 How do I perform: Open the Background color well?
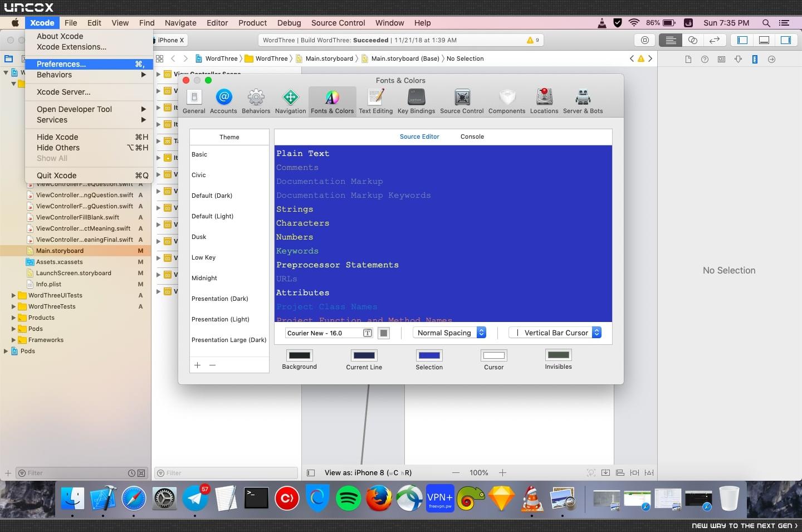pyautogui.click(x=300, y=355)
